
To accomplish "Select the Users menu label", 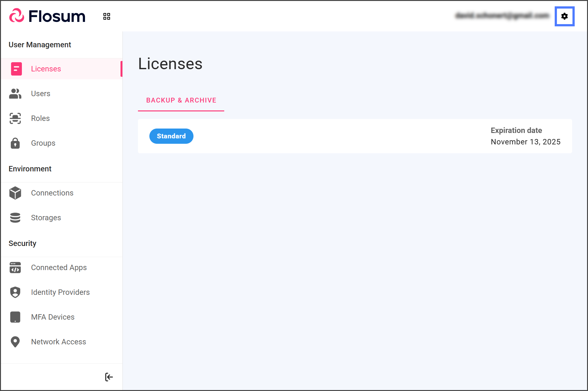I will (41, 94).
